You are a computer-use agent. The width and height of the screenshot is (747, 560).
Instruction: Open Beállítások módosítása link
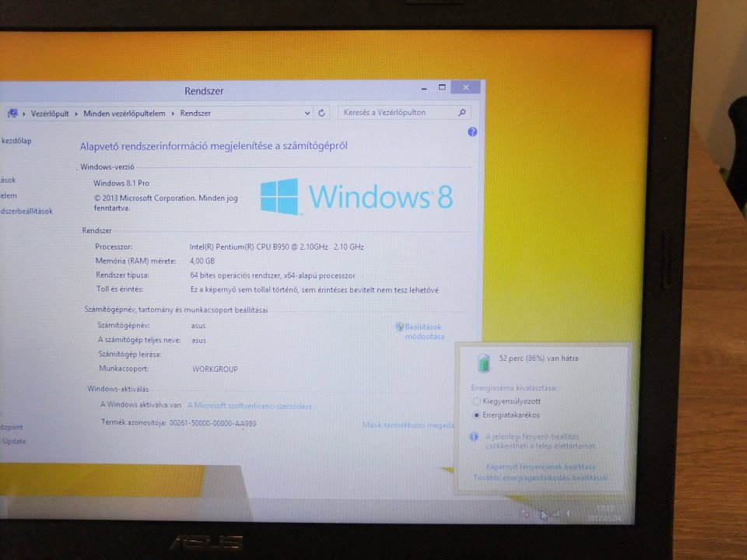click(x=424, y=331)
